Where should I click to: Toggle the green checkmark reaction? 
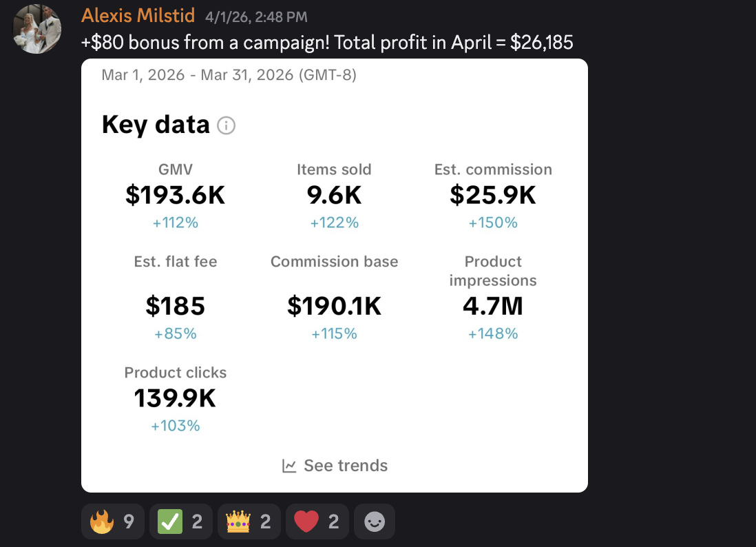[x=181, y=522]
